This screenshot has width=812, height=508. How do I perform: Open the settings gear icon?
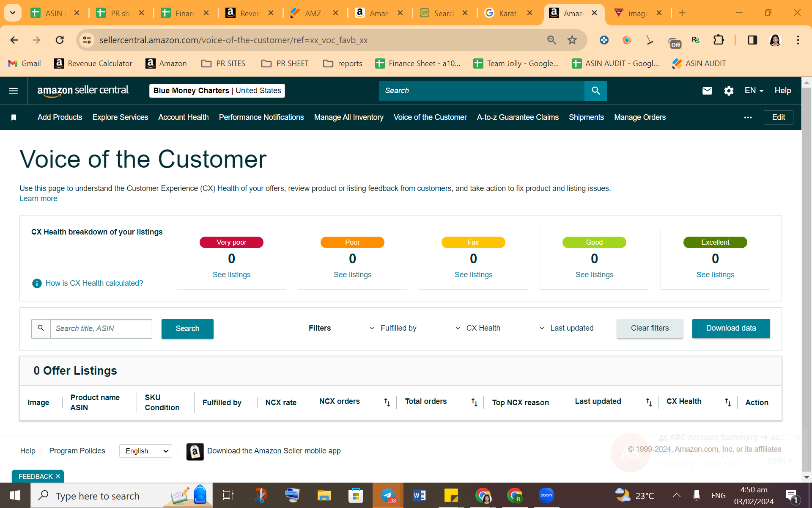pos(729,91)
